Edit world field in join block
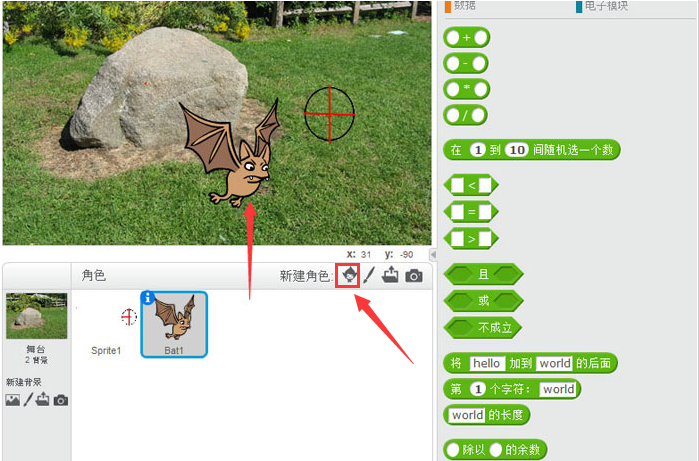The image size is (699, 461). pos(554,363)
